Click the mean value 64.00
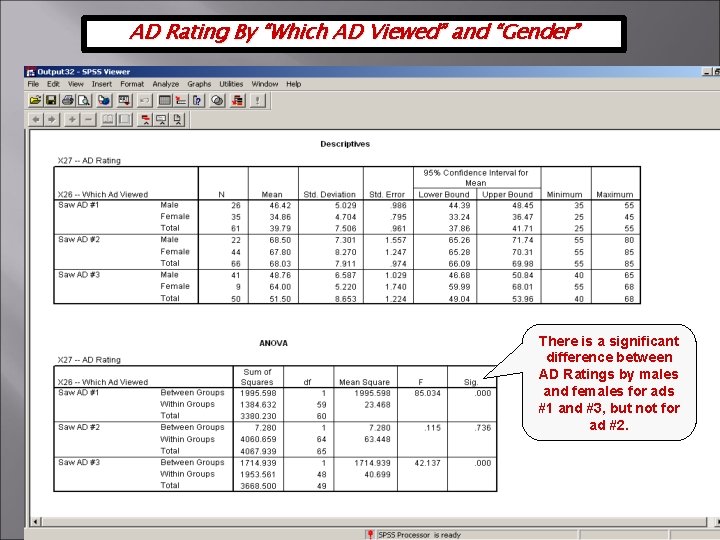 [x=280, y=287]
